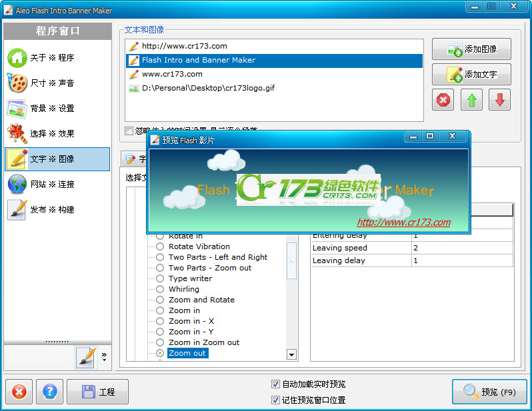The height and width of the screenshot is (411, 532).
Task: Choose Two Parts - Left and Right effect
Action: pos(160,257)
